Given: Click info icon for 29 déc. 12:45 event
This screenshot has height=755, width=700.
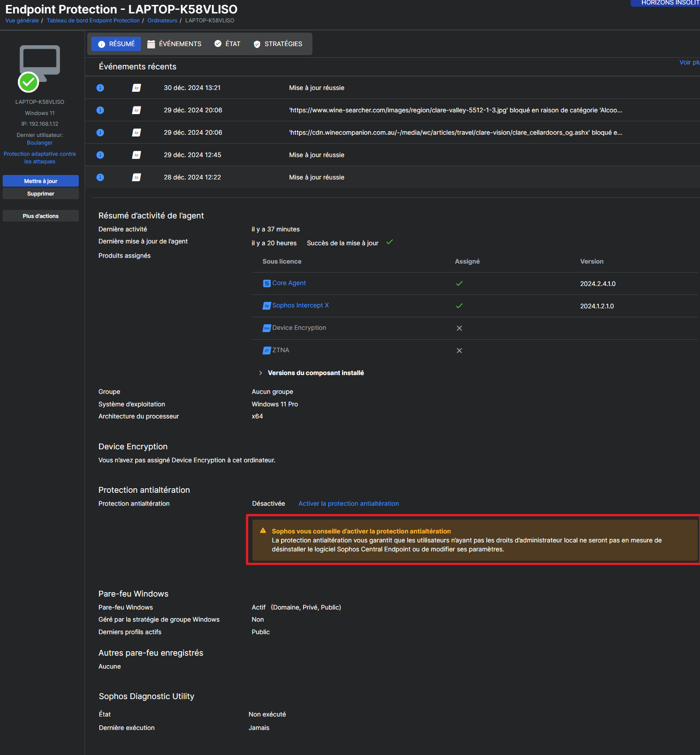Looking at the screenshot, I should pos(100,155).
